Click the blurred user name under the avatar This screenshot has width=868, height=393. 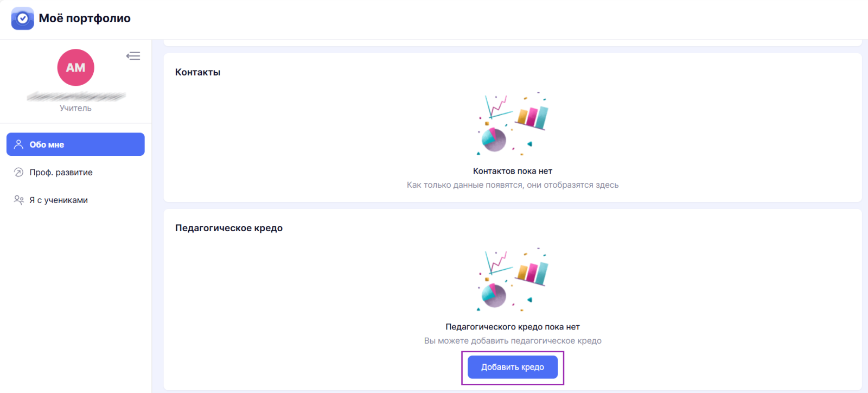(76, 97)
